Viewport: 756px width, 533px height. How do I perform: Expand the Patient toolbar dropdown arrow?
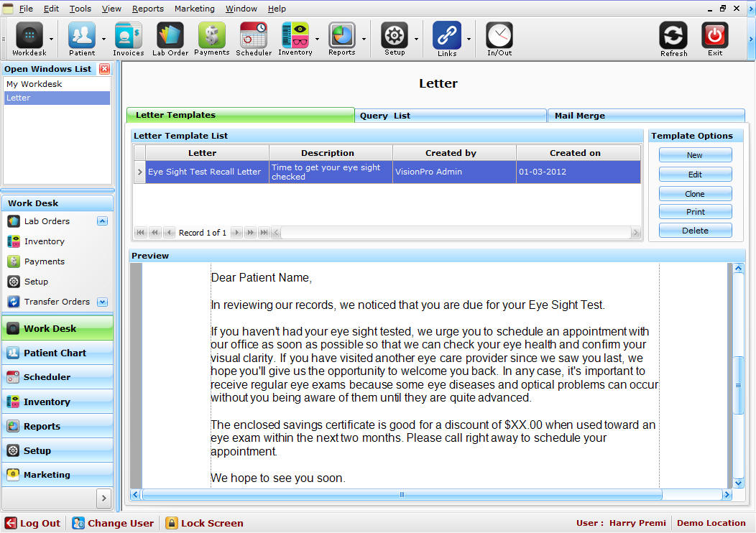point(104,39)
